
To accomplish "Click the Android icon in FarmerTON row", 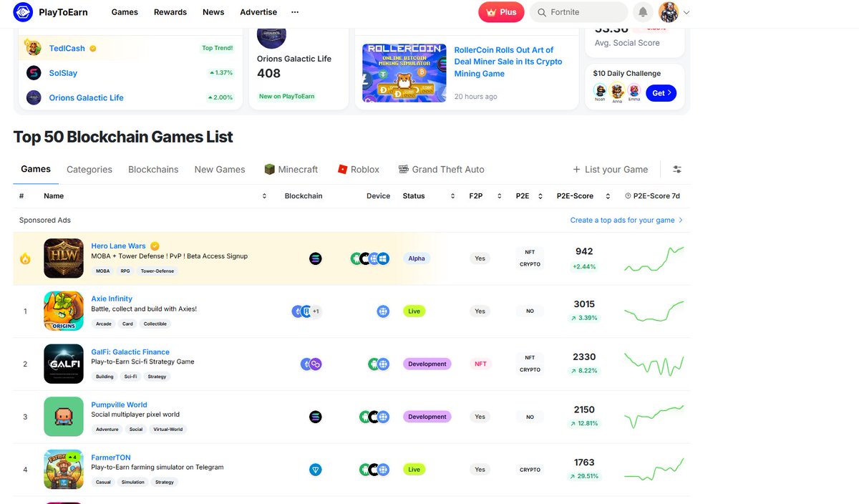I will 365,470.
